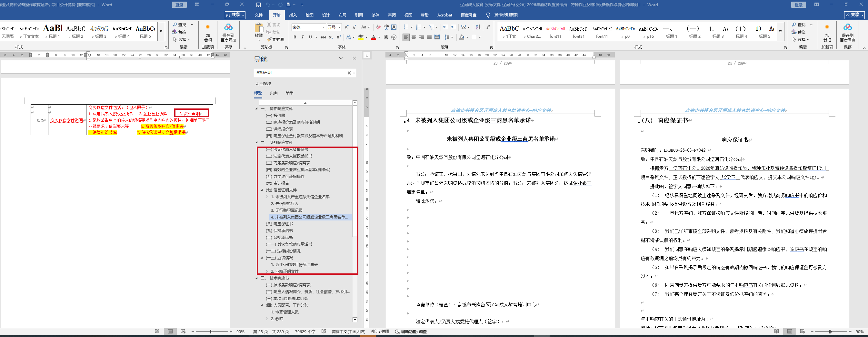
Task: Decrease the paragraph indent
Action: click(446, 27)
